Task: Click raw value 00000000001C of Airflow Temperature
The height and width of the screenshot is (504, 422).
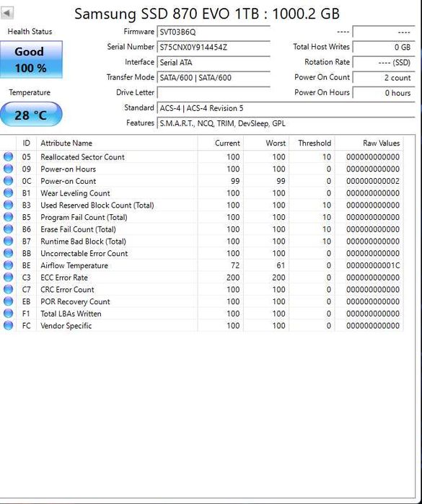Action: 373,265
